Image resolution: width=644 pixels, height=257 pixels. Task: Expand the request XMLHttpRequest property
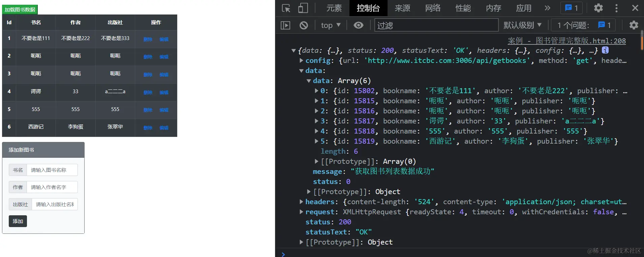pos(301,212)
